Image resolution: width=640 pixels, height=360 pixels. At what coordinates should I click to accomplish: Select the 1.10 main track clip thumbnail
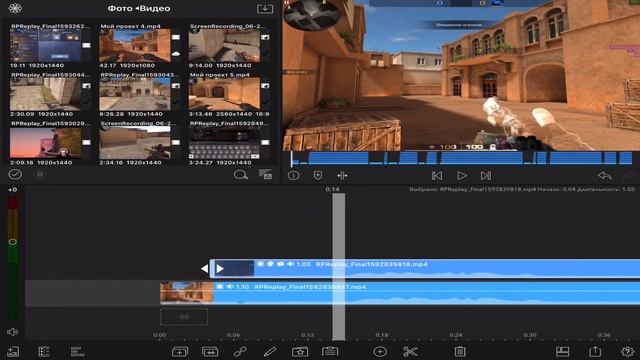[x=187, y=293]
